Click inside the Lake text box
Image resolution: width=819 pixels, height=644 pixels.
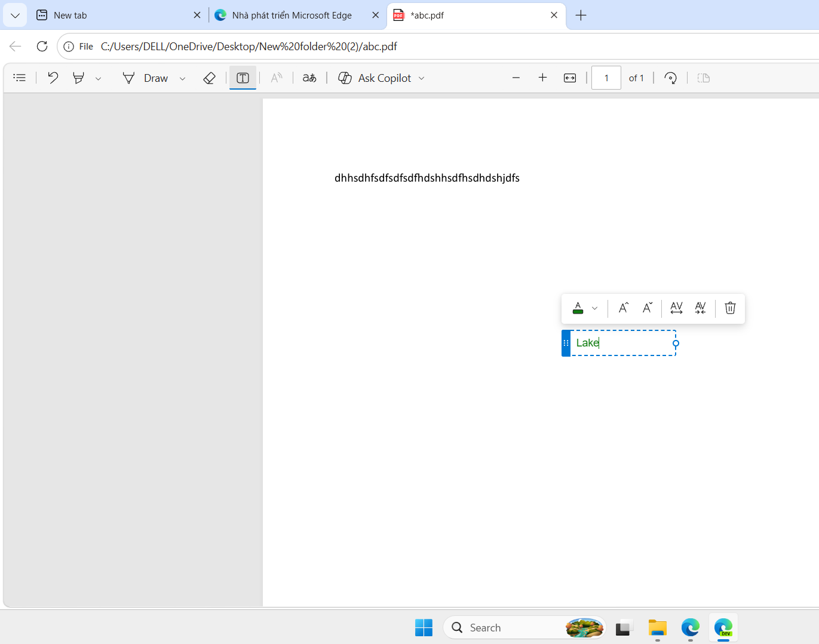pos(623,343)
